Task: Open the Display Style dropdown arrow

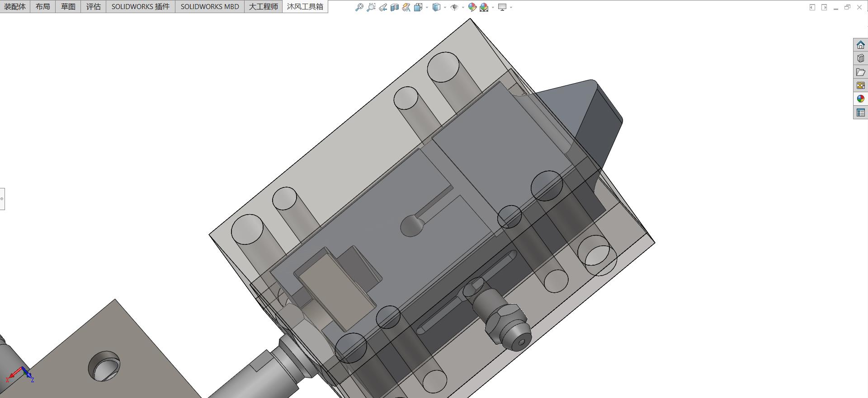Action: 445,8
